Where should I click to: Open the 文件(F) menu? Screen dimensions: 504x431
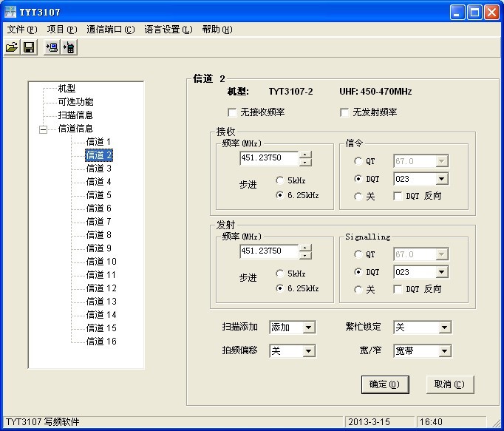[x=22, y=30]
